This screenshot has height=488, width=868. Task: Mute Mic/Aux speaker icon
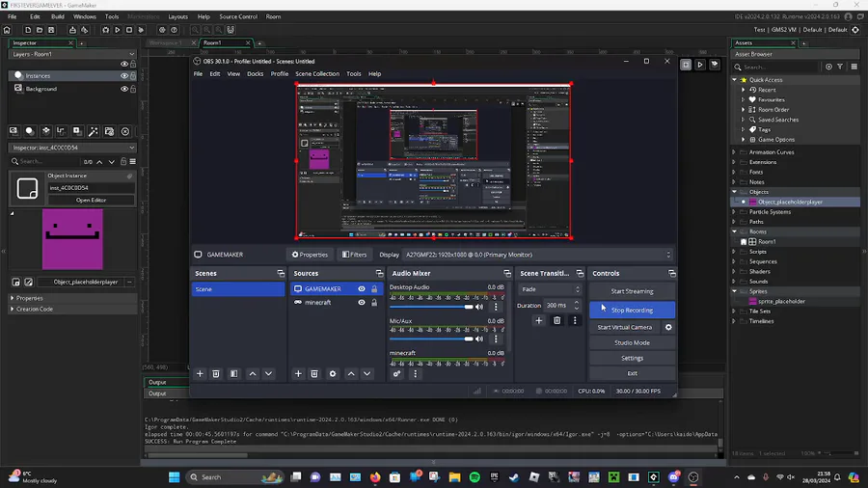(x=479, y=339)
